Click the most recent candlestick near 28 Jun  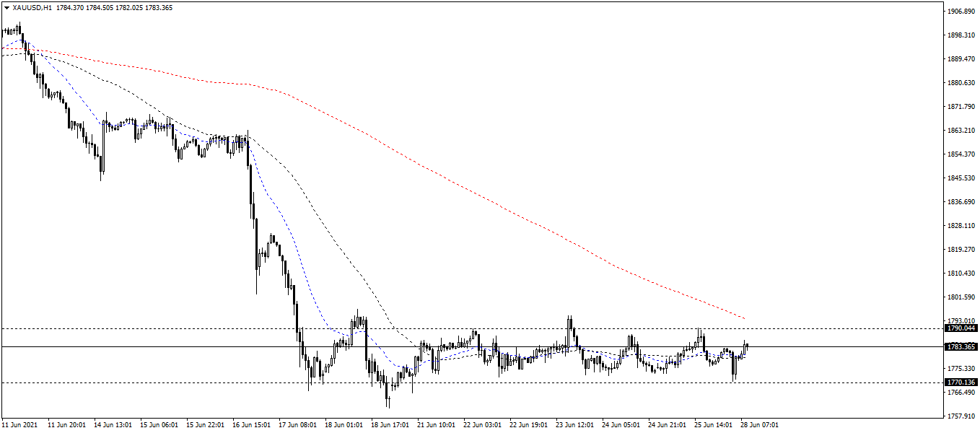(747, 344)
